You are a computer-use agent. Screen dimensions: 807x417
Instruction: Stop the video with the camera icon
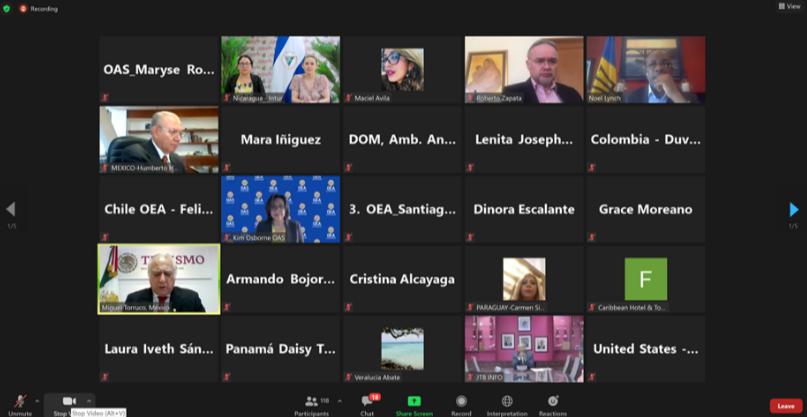(69, 401)
